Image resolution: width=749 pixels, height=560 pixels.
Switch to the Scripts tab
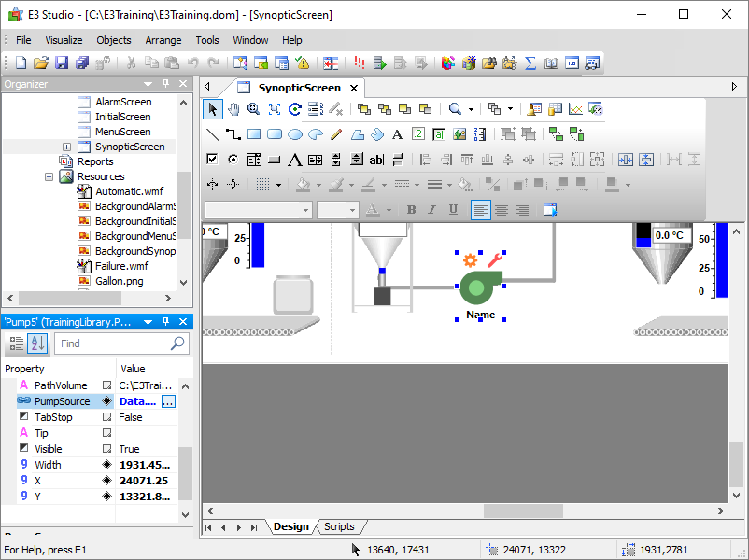(339, 526)
